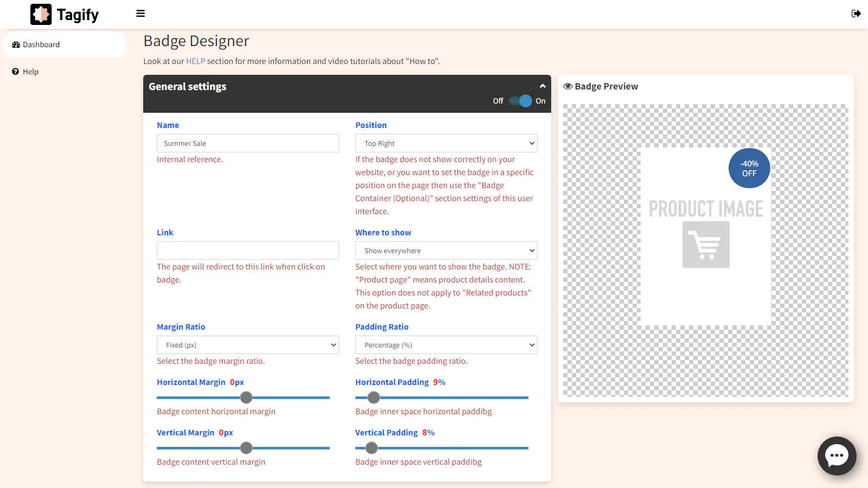Click the Horizontal Margin slider handle
The width and height of the screenshot is (868, 488).
[246, 397]
